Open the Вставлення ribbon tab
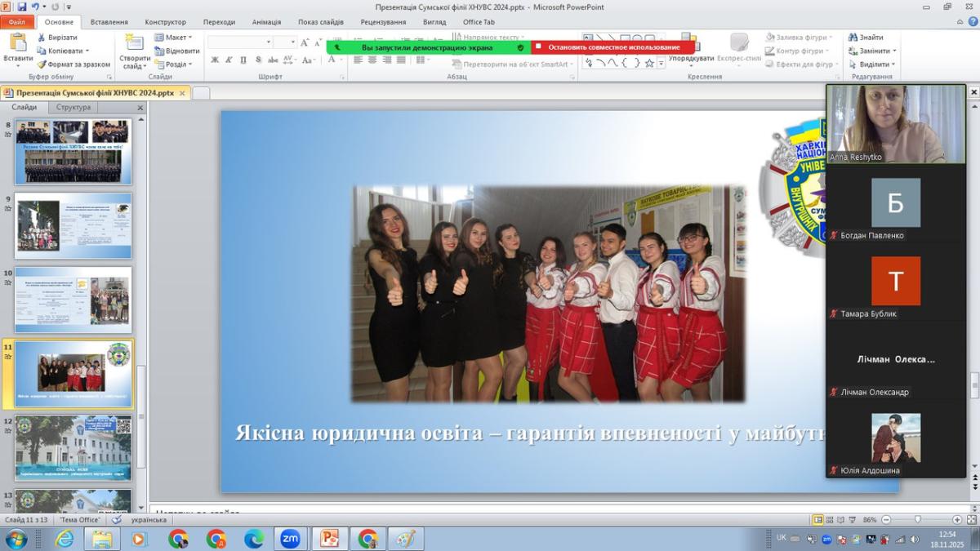Image resolution: width=980 pixels, height=551 pixels. (109, 22)
